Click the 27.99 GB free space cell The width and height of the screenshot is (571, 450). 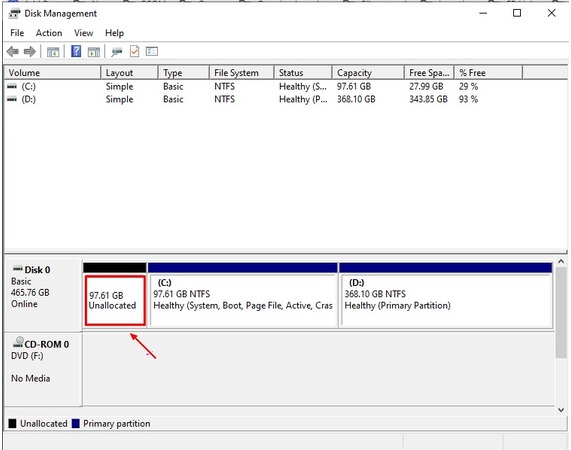coord(426,87)
